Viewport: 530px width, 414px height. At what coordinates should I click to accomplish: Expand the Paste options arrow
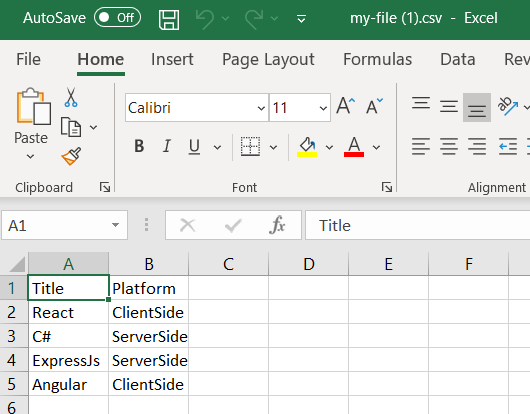[30, 156]
